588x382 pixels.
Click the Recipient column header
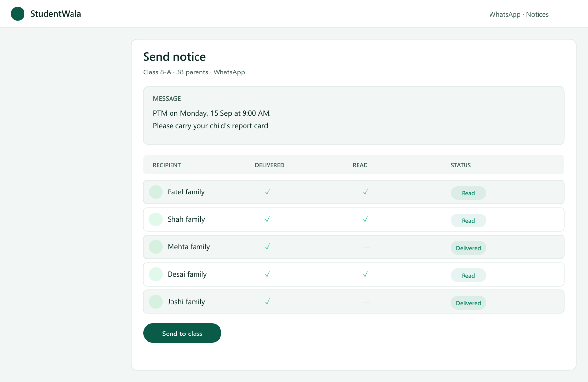coord(167,165)
